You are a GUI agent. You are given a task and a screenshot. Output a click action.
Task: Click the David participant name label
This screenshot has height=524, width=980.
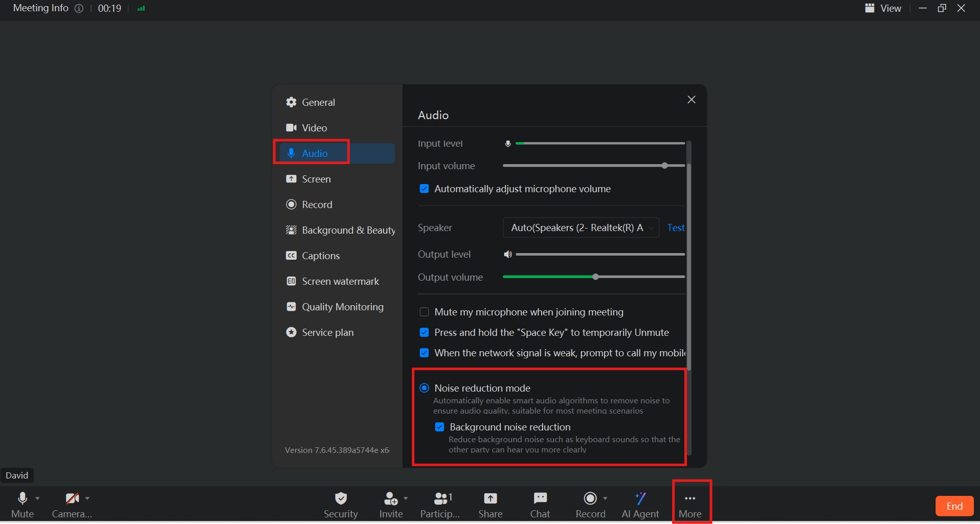coord(17,475)
